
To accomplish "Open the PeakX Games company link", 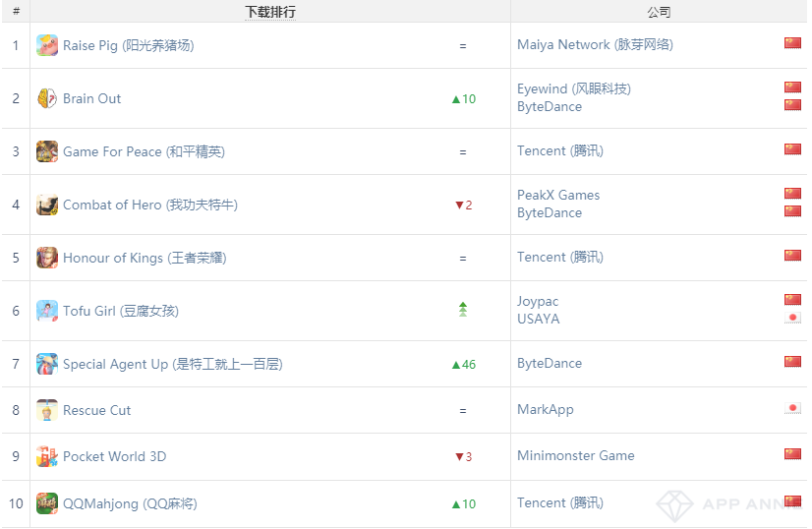I will pos(558,196).
